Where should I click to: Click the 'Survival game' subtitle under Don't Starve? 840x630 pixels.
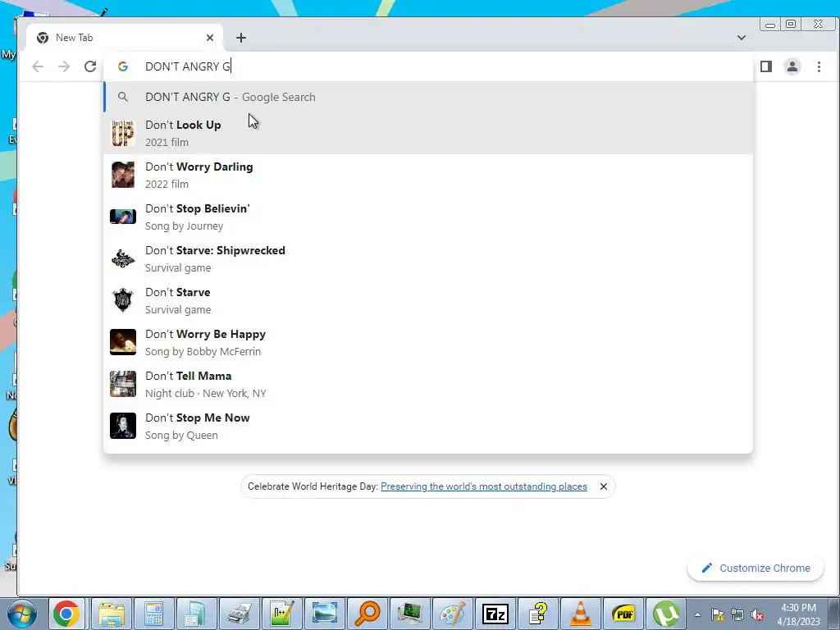[x=178, y=309]
